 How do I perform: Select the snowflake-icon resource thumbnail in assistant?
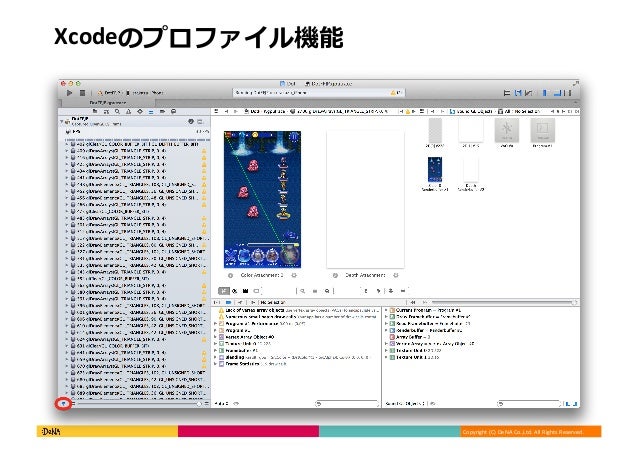coord(507,130)
